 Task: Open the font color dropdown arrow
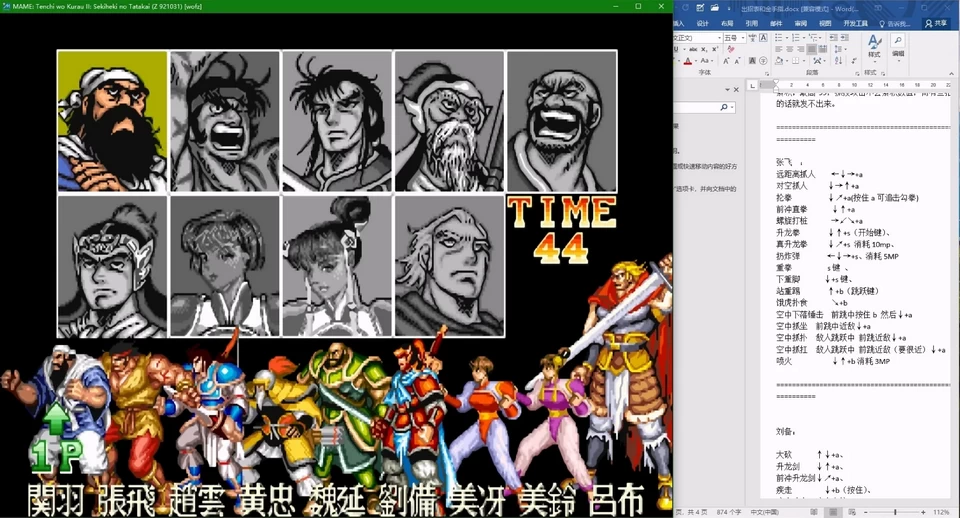click(696, 61)
